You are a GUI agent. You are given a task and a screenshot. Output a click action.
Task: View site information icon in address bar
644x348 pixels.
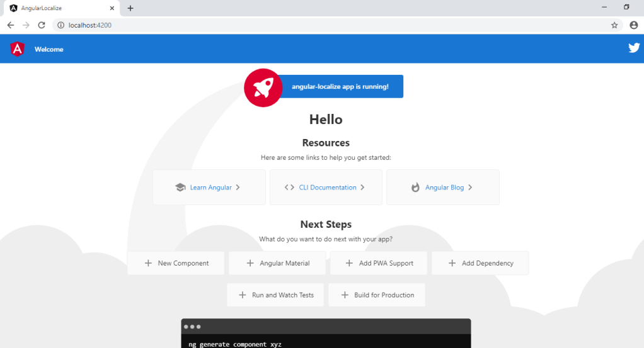coord(61,25)
